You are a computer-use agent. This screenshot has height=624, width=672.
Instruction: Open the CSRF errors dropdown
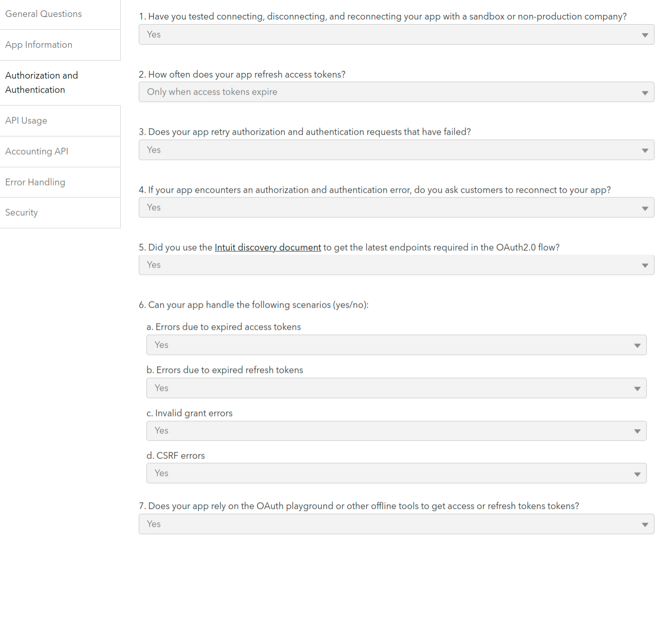[396, 474]
